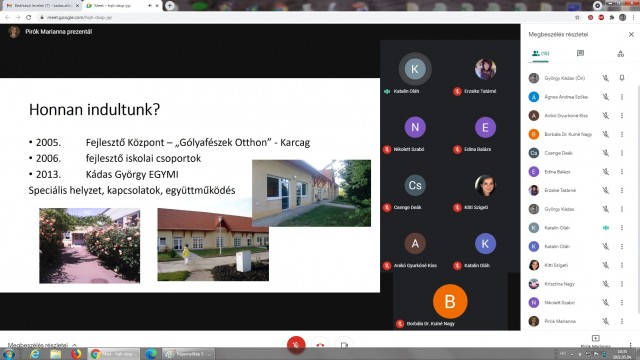Close the Megbeszélés részletei side panel
This screenshot has height=360, width=640.
pos(631,35)
